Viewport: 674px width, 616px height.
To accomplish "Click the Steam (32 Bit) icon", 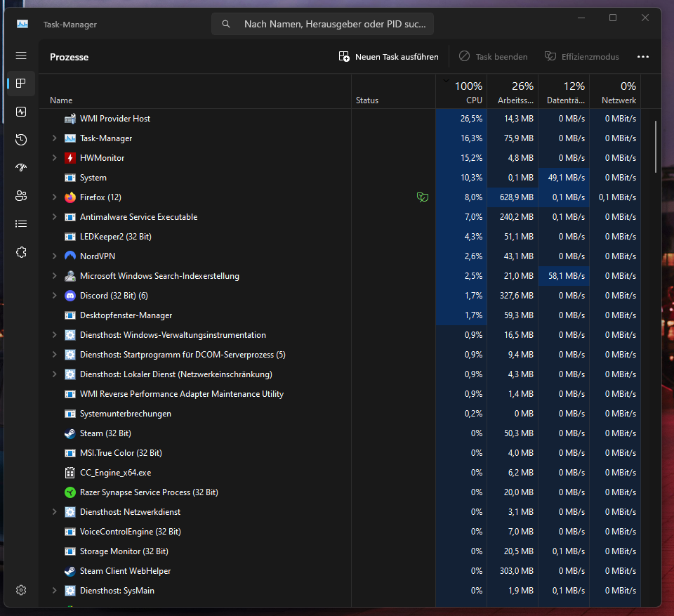I will (70, 433).
